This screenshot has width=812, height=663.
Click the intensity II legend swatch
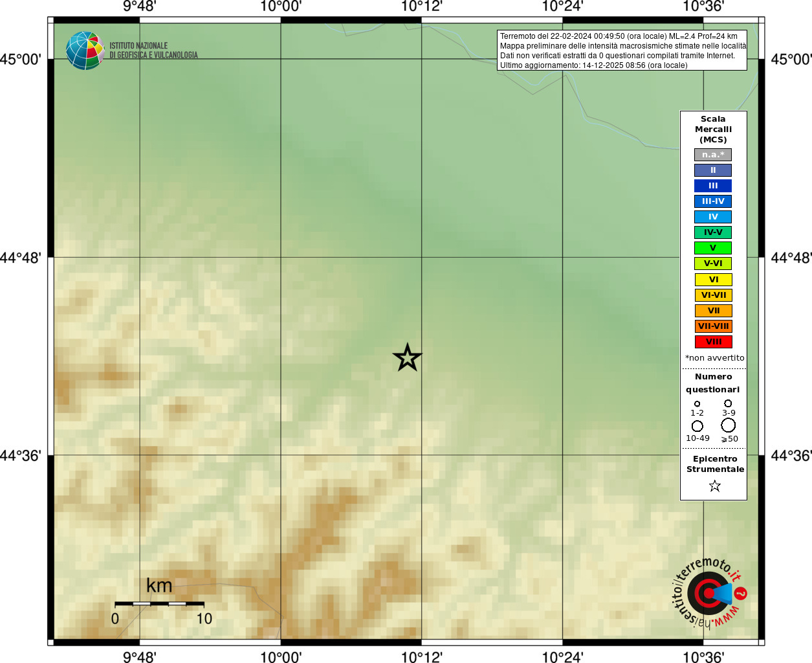(713, 170)
